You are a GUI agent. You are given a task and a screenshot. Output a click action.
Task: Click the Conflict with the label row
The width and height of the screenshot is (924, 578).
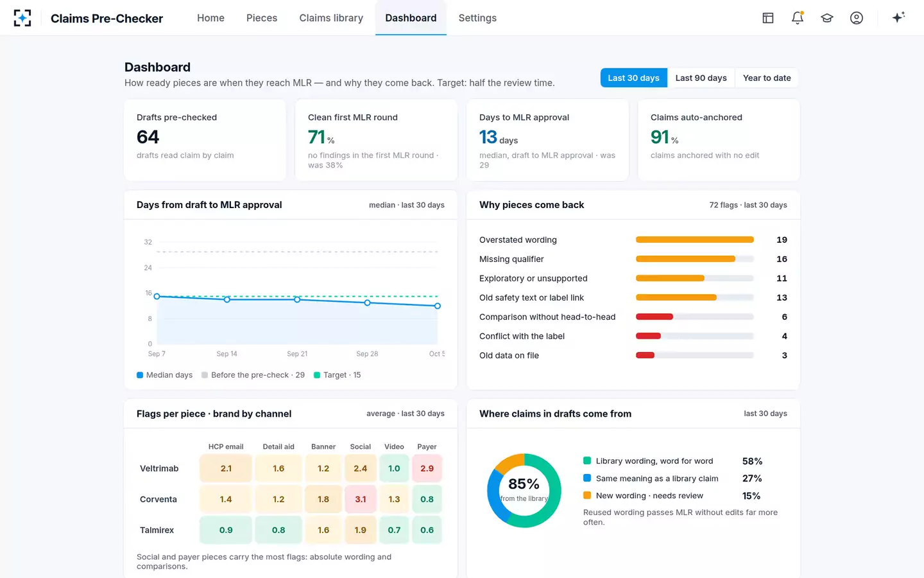[x=633, y=336]
